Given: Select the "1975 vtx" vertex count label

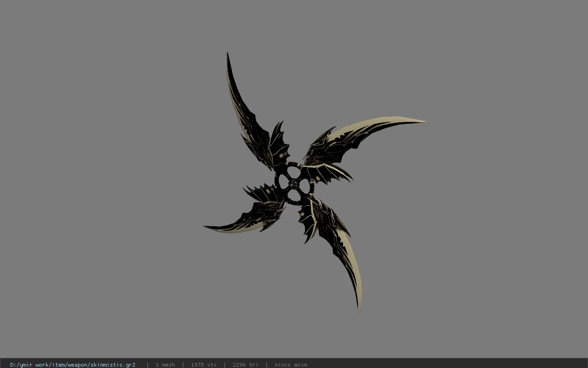Looking at the screenshot, I should [x=204, y=365].
